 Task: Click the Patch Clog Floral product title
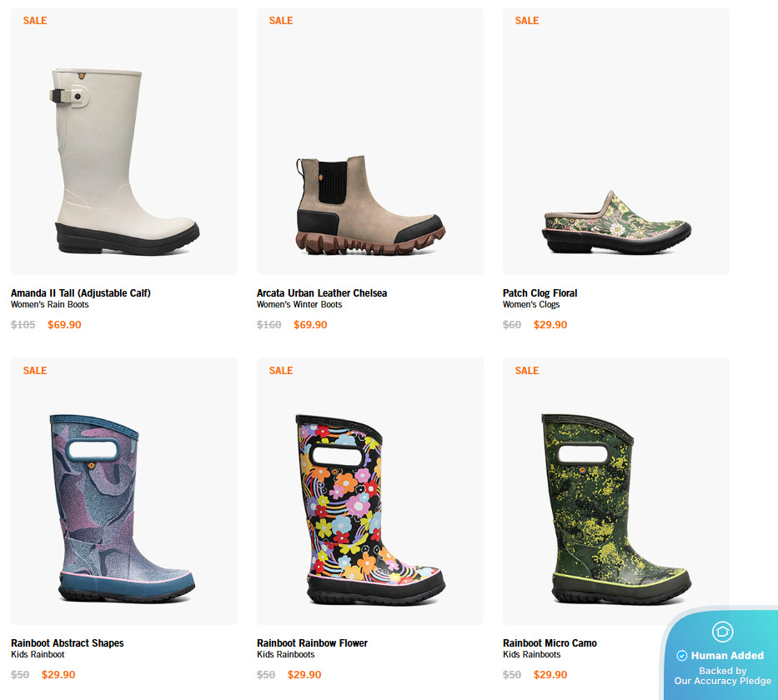(x=540, y=293)
